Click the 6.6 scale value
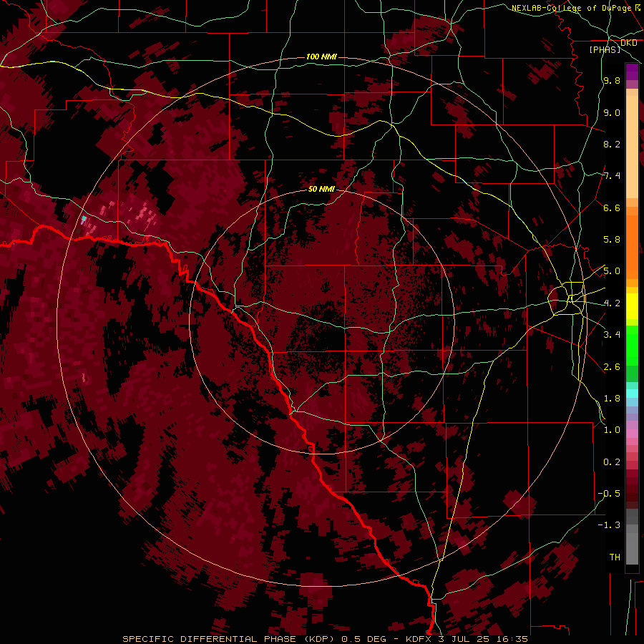Viewport: 644px width, 644px height. [x=612, y=208]
